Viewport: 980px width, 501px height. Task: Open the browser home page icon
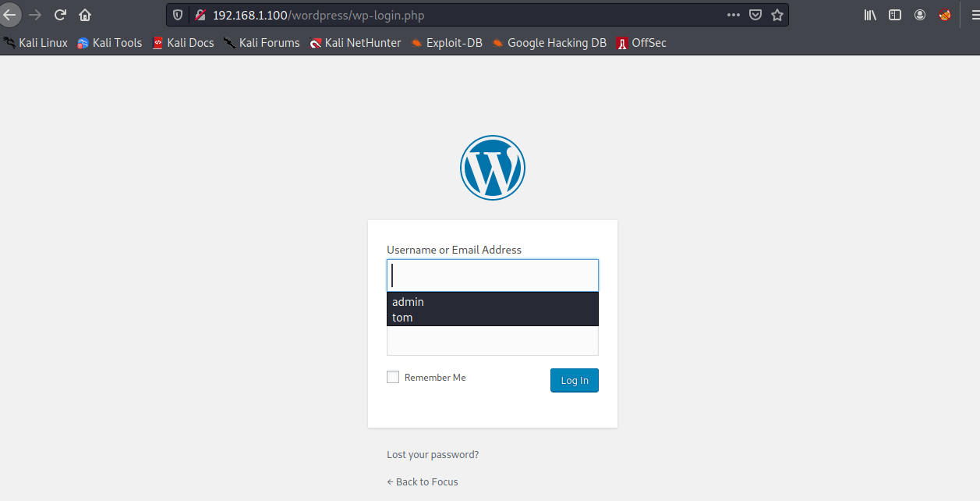pyautogui.click(x=85, y=15)
